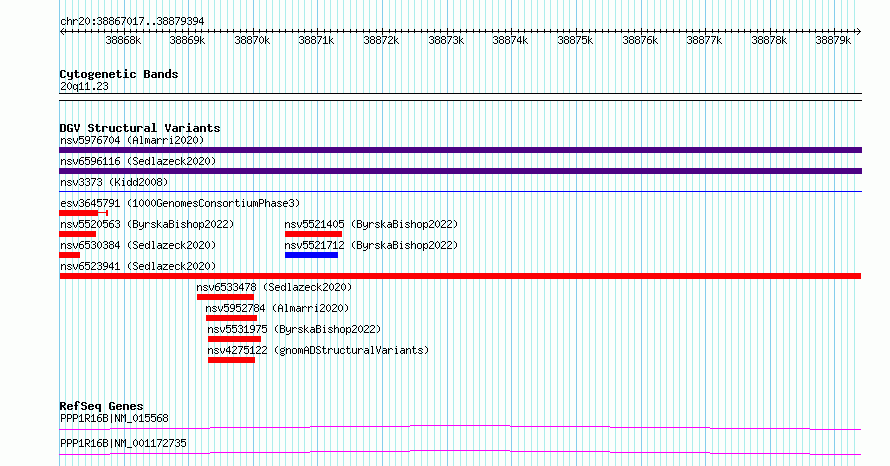
Task: Select the short red bar under nsv6530384
Action: tap(69, 255)
